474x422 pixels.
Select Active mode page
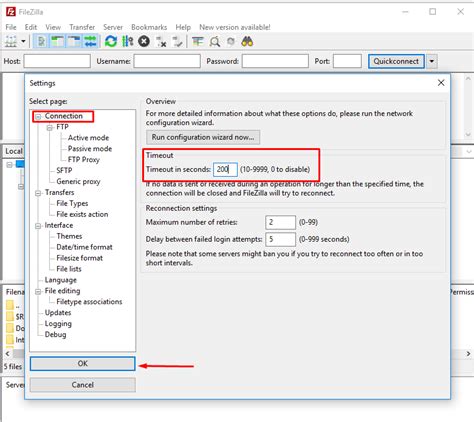(88, 138)
